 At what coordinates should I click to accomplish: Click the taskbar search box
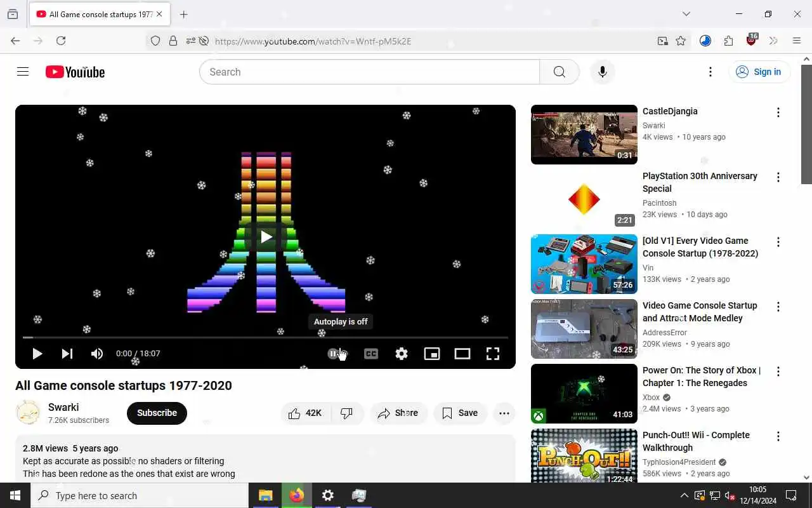click(x=140, y=495)
